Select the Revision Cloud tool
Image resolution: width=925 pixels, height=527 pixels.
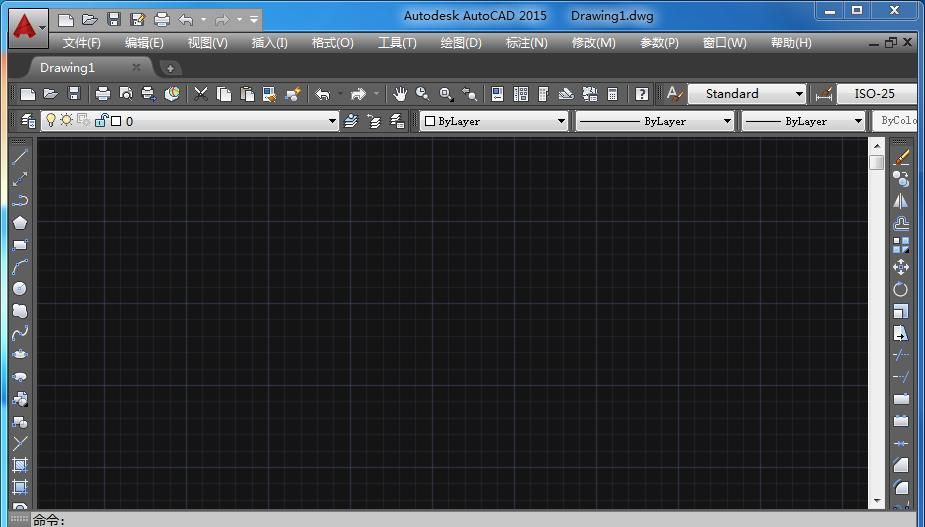pos(20,310)
